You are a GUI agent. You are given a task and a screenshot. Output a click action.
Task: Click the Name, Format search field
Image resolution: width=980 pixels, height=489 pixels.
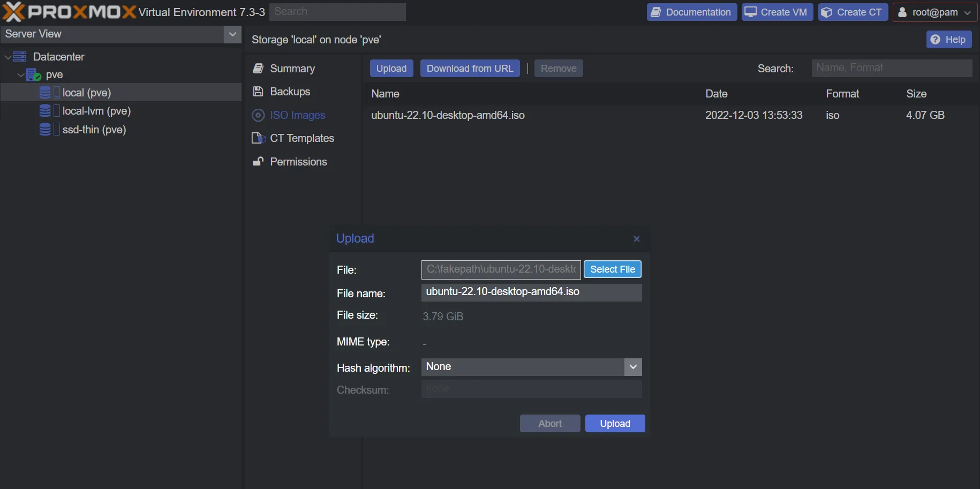click(892, 68)
